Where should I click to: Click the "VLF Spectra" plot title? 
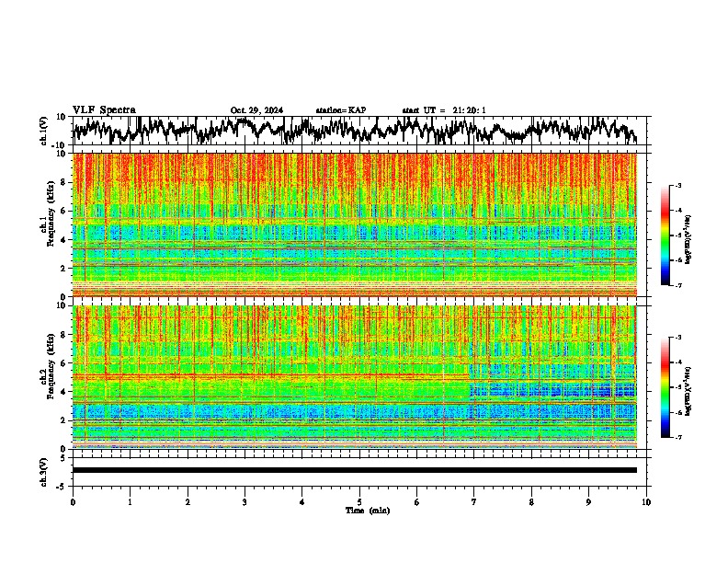[104, 110]
